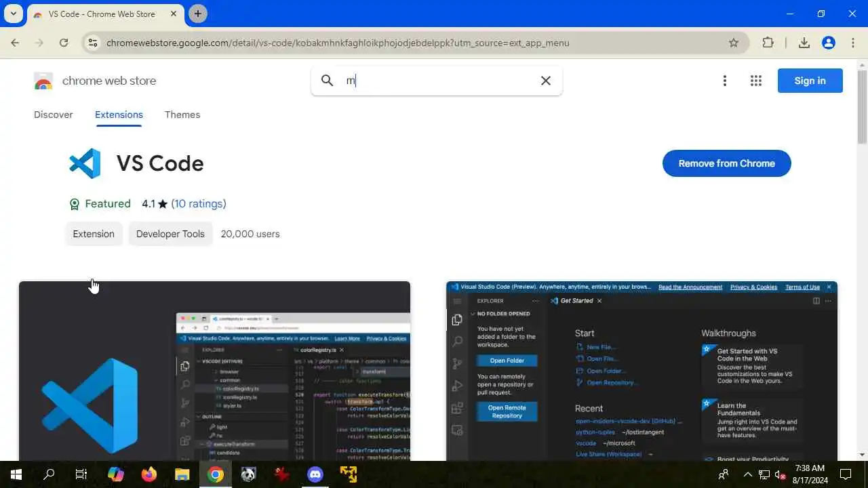Click the Featured badge
Screen dimensions: 868x488
click(x=100, y=203)
